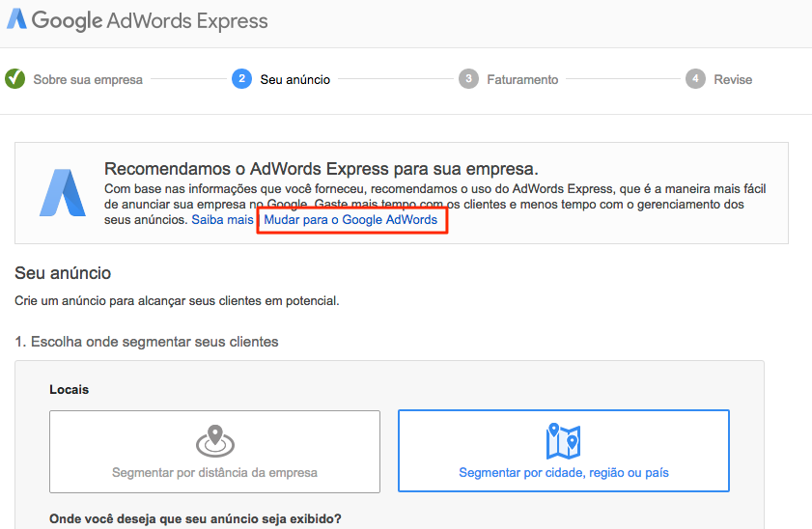Click the Seu anúncio section heading
Screen dimensions: 812x529
[63, 273]
